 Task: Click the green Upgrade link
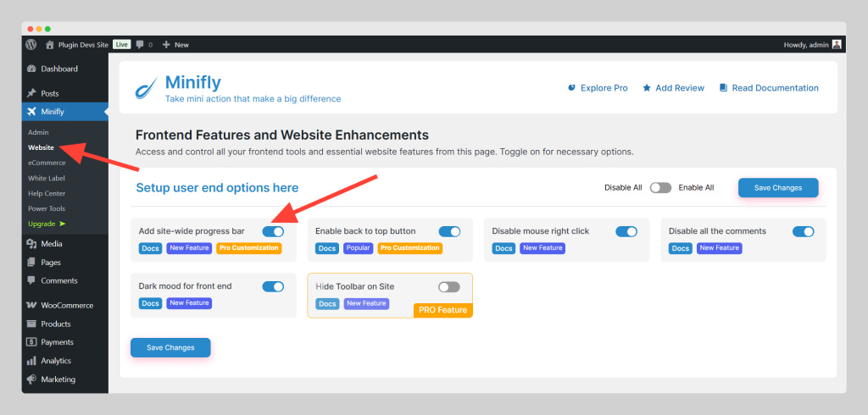click(47, 224)
